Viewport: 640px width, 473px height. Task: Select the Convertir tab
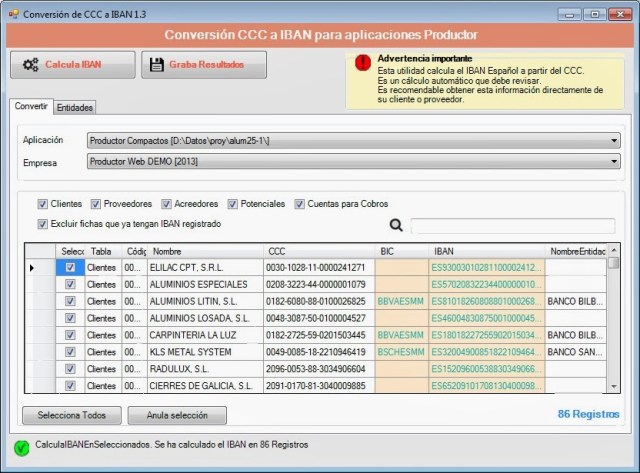click(x=31, y=106)
